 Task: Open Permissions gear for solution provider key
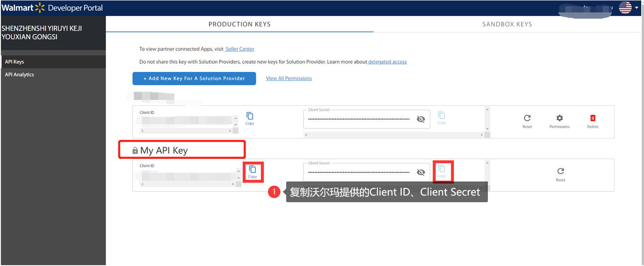click(560, 121)
